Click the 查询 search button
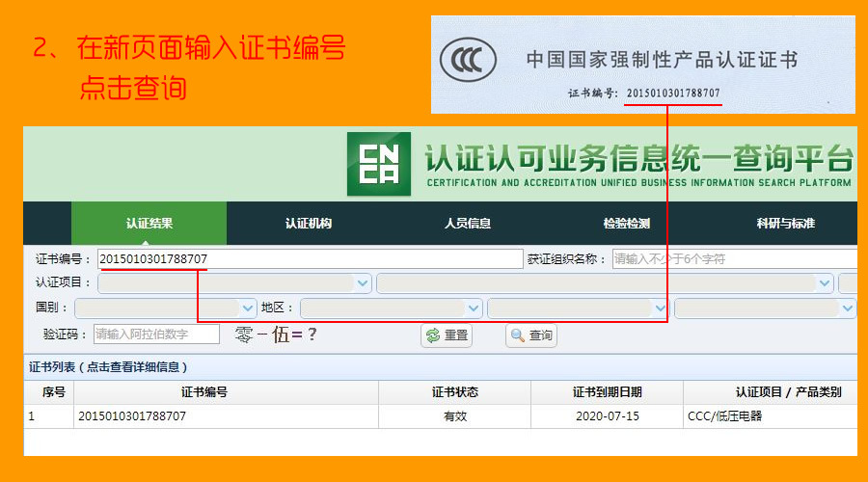The width and height of the screenshot is (868, 482). [x=531, y=335]
